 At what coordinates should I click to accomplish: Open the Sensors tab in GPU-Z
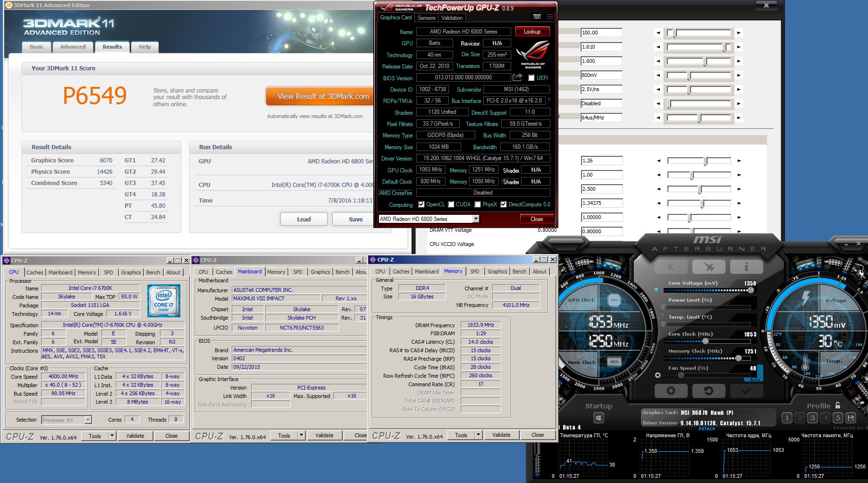[426, 18]
